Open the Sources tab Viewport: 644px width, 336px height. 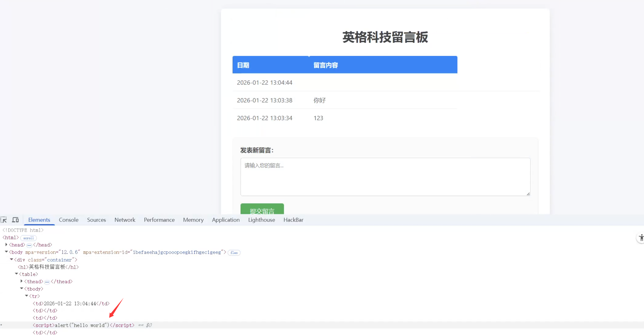[97, 220]
